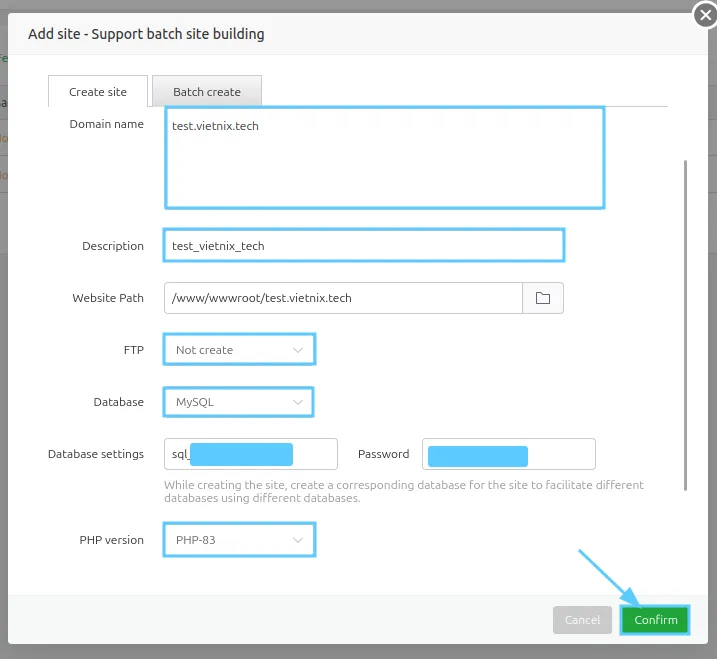Viewport: 717px width, 659px height.
Task: Click the Website Path input field
Action: pos(343,298)
